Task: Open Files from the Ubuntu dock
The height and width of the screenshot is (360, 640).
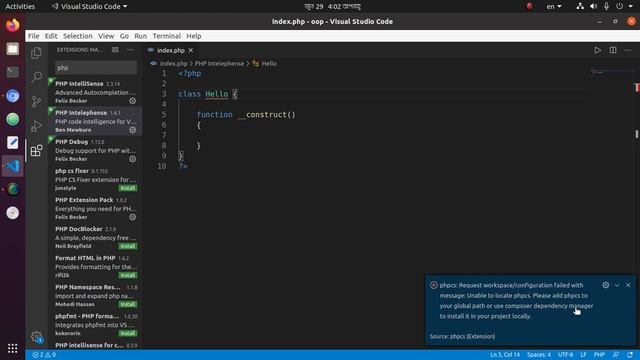Action: pyautogui.click(x=13, y=49)
